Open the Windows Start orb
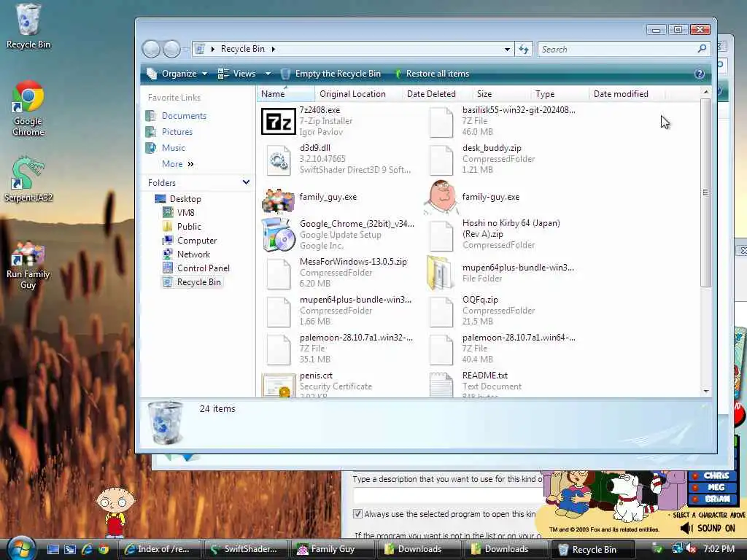 [21, 548]
